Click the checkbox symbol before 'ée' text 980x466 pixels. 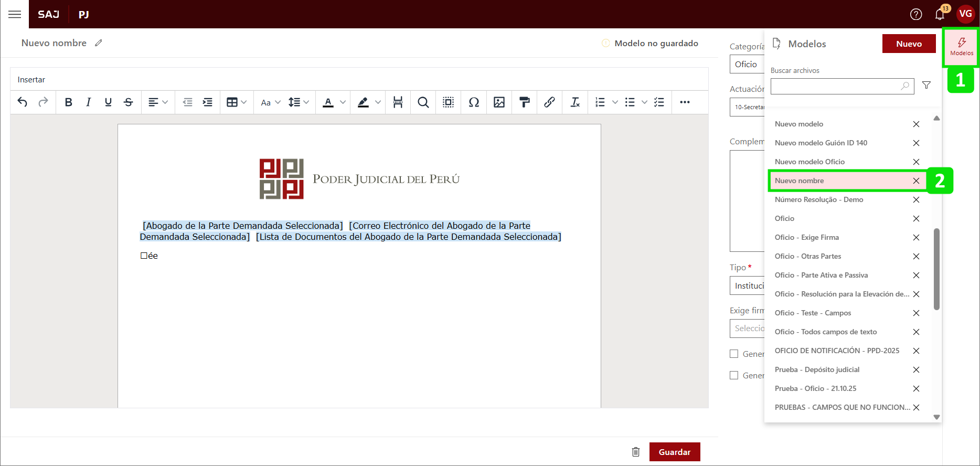143,256
